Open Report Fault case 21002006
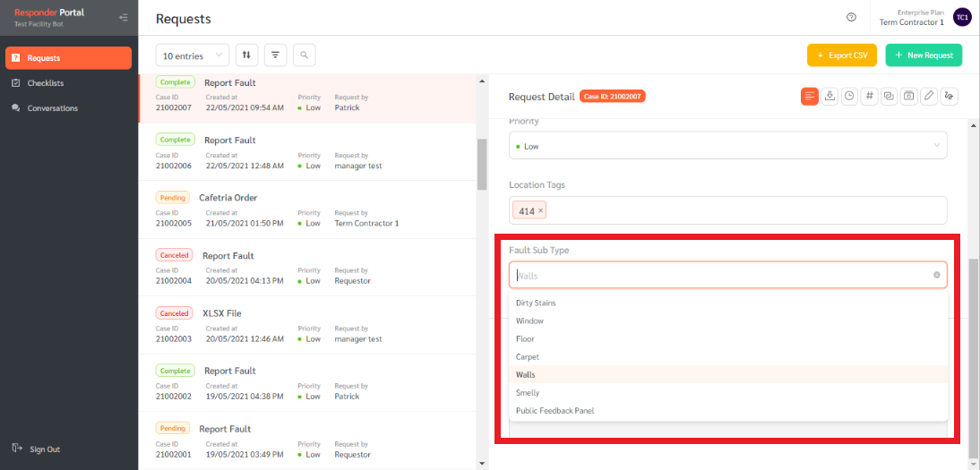The height and width of the screenshot is (470, 980). pos(307,152)
